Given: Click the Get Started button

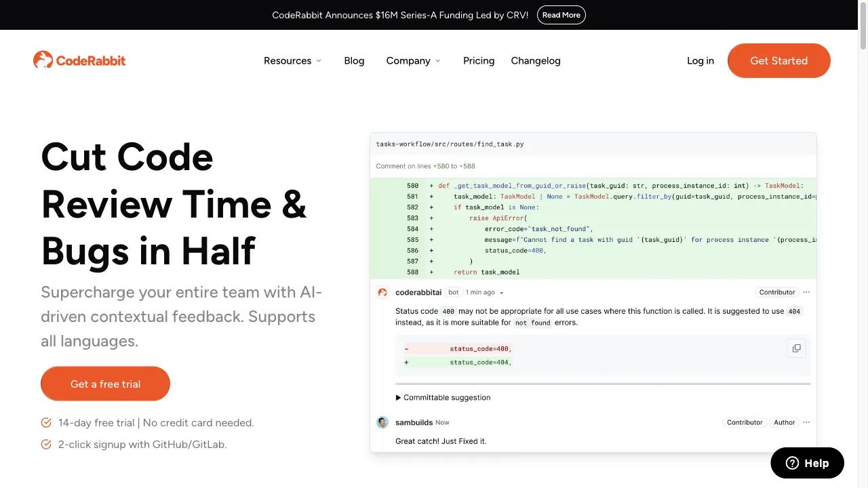Looking at the screenshot, I should pos(778,60).
